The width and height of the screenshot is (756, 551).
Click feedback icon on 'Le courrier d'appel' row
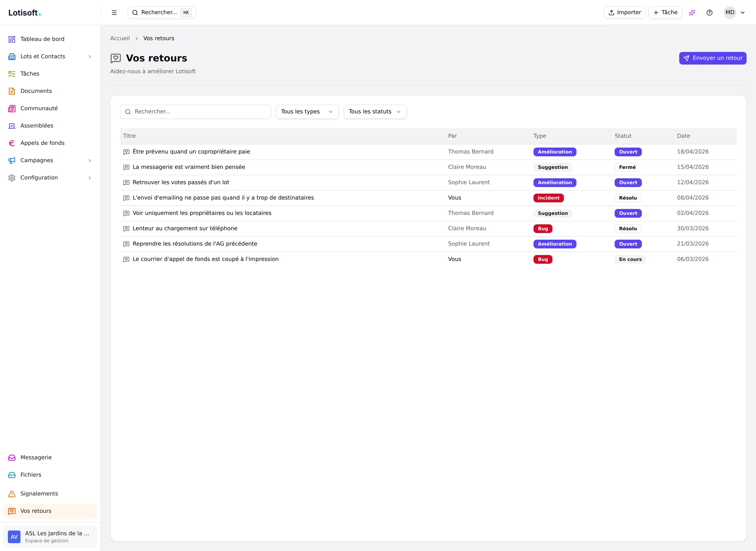click(126, 259)
